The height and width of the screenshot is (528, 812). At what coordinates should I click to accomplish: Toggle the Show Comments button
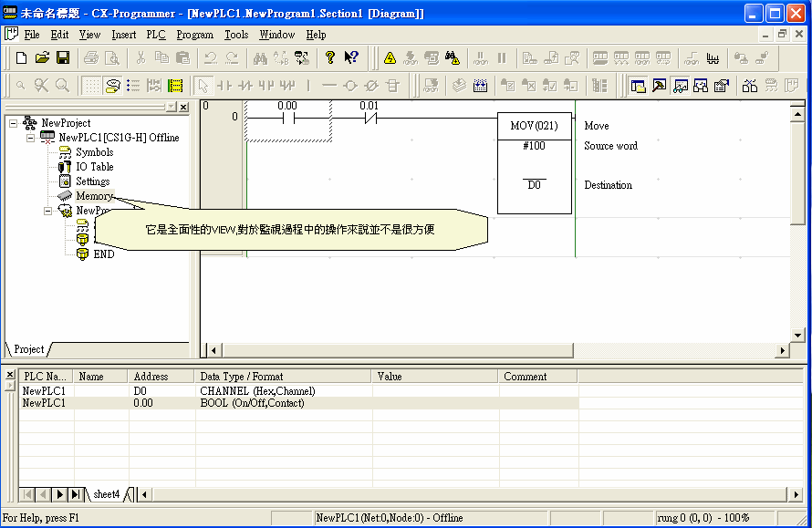(x=112, y=86)
